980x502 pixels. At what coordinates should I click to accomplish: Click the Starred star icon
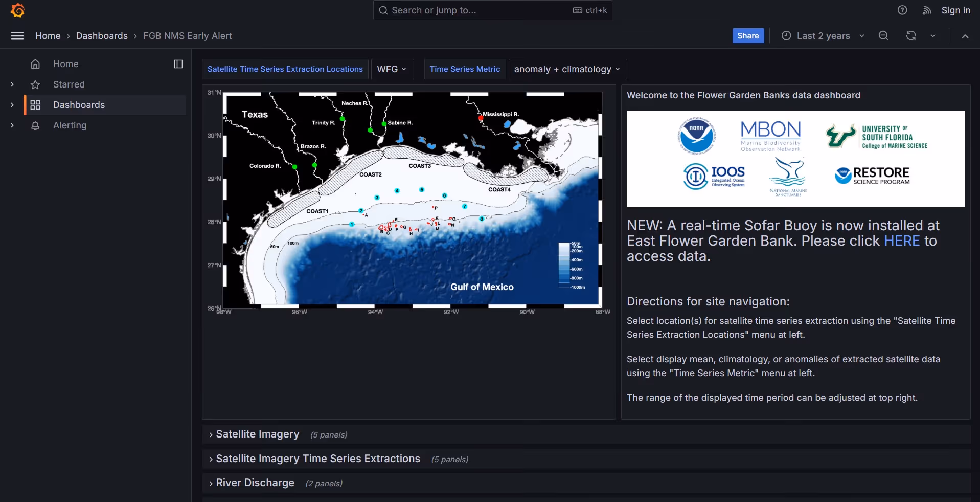click(35, 84)
